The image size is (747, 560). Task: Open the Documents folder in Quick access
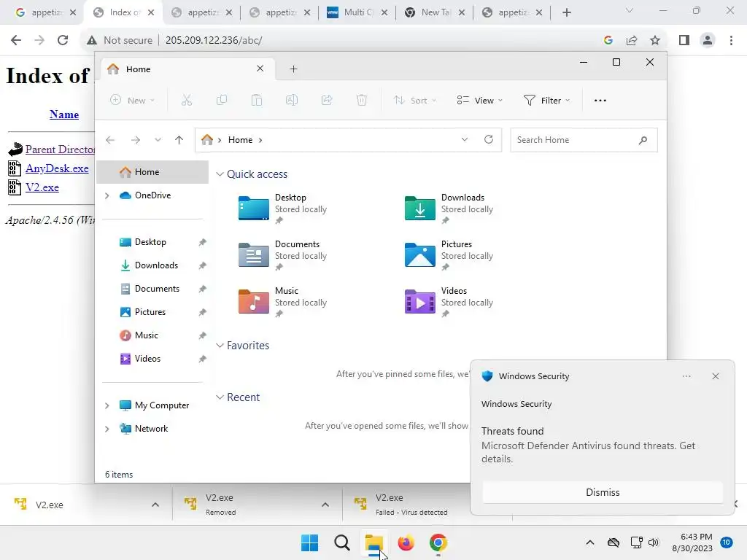[284, 255]
